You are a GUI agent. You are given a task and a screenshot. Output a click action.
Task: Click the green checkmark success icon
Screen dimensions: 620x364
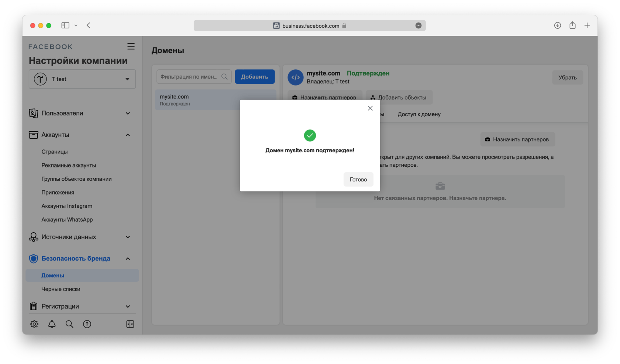pyautogui.click(x=310, y=135)
